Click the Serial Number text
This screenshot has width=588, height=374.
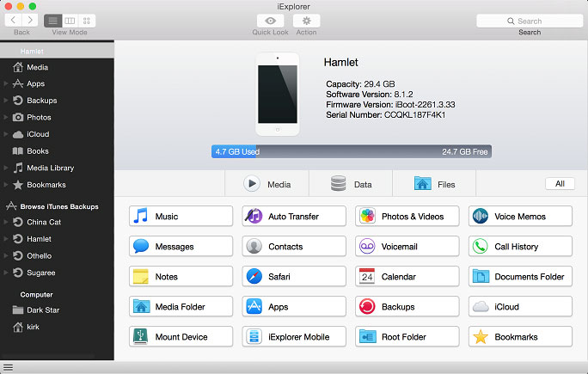coord(385,115)
